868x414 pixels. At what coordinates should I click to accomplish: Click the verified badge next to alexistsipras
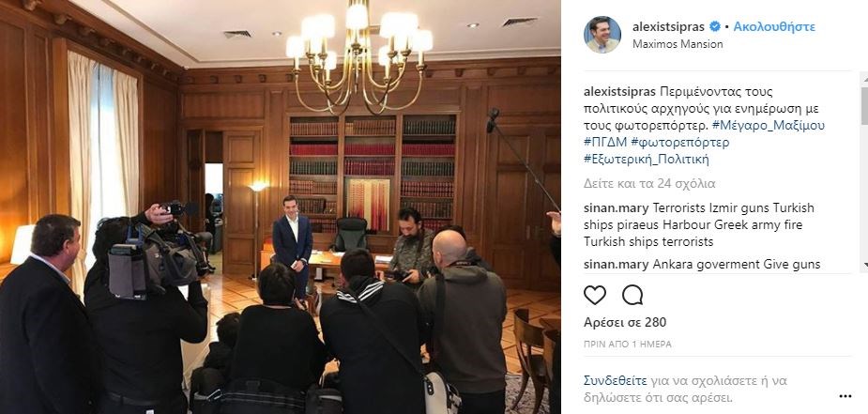(x=715, y=26)
